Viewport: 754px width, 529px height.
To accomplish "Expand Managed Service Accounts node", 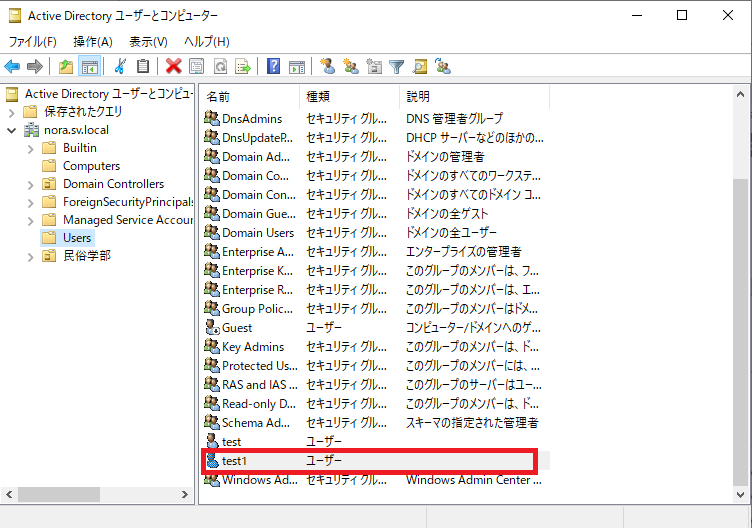I will click(x=31, y=221).
